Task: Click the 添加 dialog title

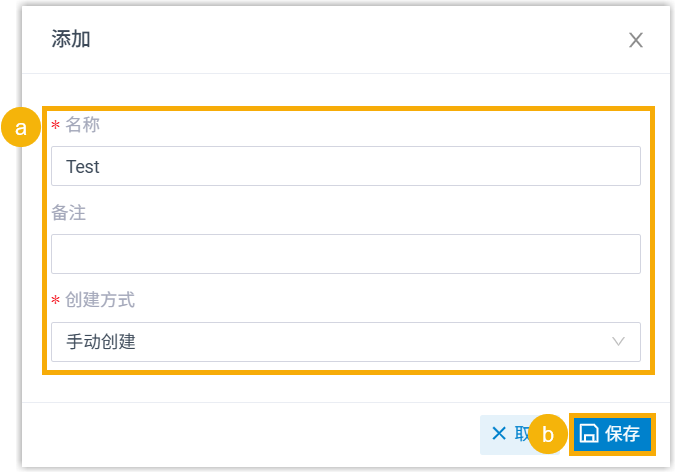Action: tap(71, 40)
